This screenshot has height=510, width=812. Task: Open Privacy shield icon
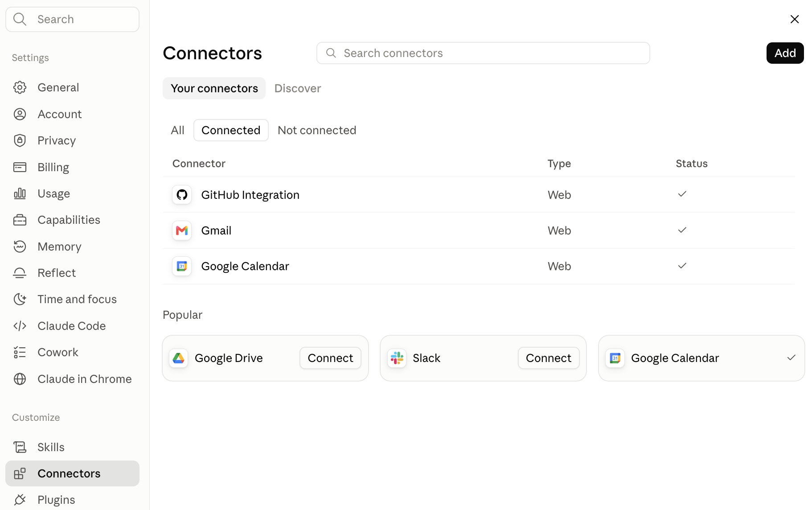pyautogui.click(x=20, y=140)
